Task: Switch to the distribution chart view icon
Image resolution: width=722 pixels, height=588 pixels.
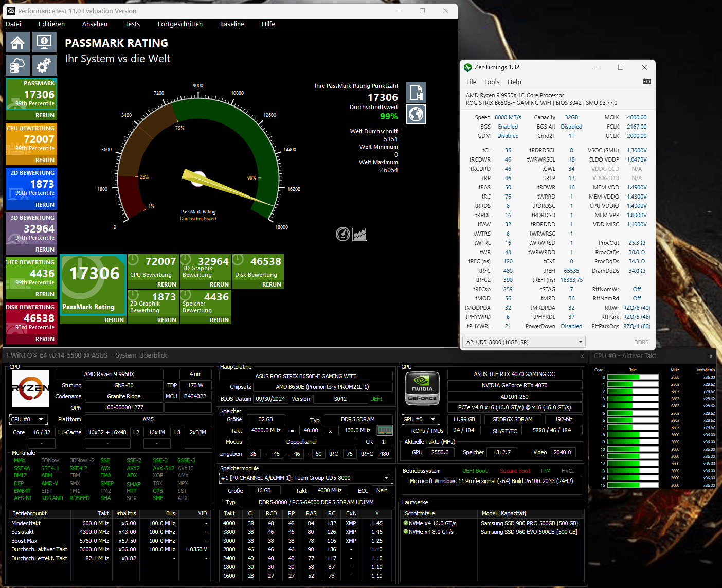Action: tap(359, 235)
